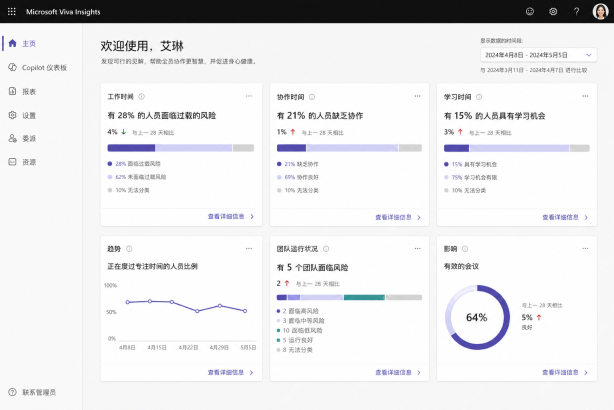This screenshot has height=410, width=614.
Task: Click the 2 面临高风险 legend item
Action: click(298, 311)
